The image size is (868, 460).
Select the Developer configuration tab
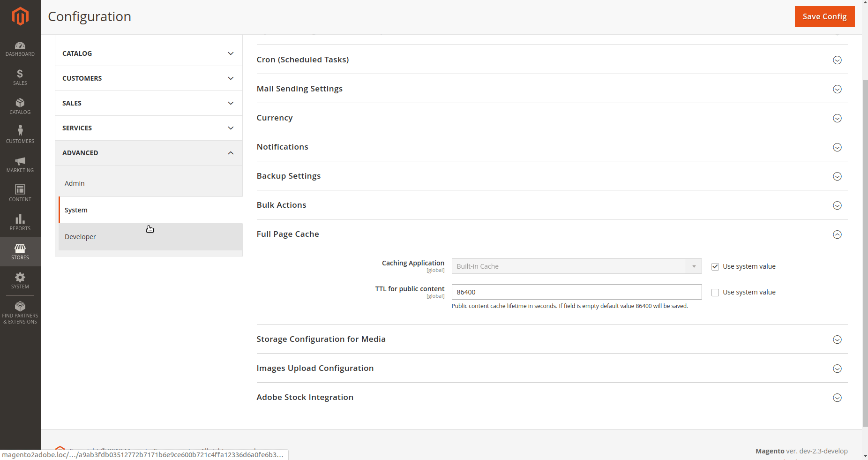(150, 237)
